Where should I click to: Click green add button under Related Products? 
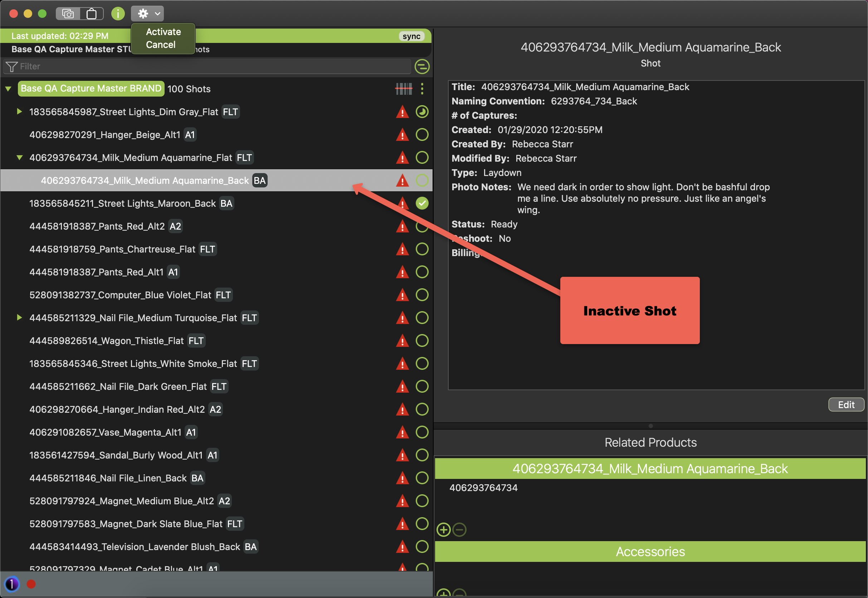[x=443, y=529]
